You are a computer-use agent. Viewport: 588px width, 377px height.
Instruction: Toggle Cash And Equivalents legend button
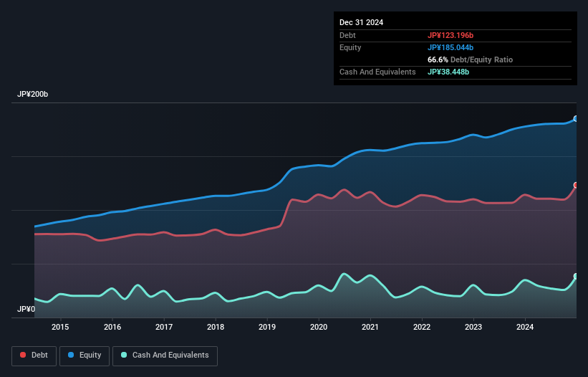pos(165,355)
